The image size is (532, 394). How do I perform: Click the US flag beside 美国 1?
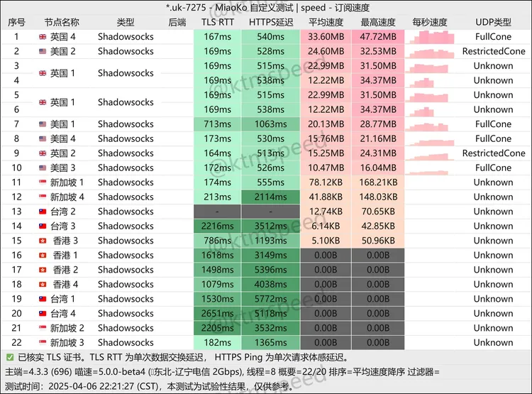(x=43, y=124)
